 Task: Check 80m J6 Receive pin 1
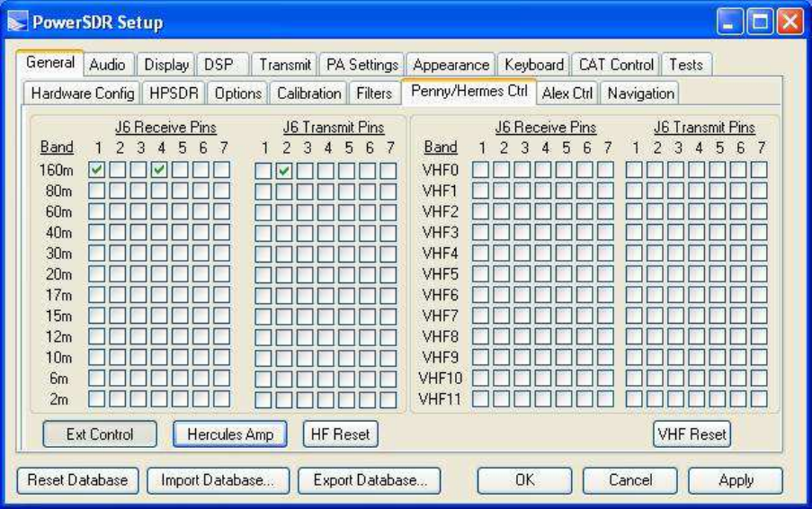pyautogui.click(x=97, y=191)
